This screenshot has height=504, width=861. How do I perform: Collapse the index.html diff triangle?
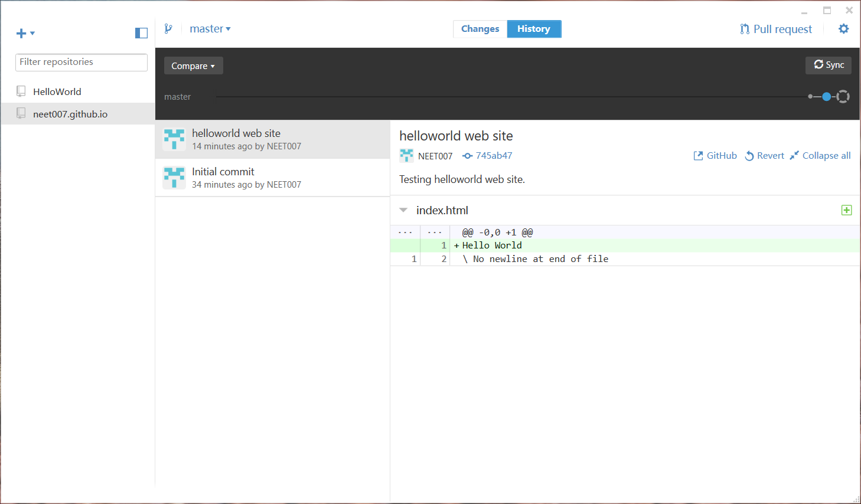pos(403,210)
